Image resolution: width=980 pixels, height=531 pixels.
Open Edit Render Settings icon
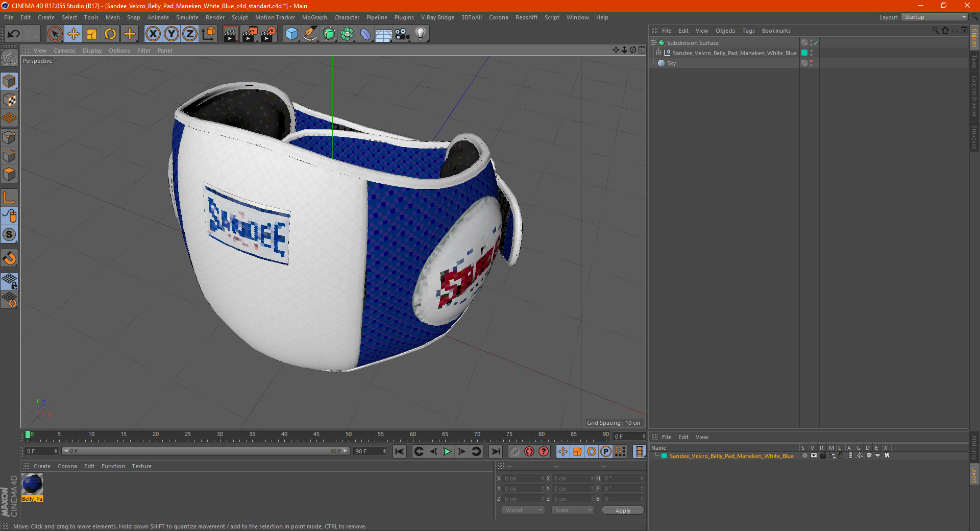(x=268, y=34)
